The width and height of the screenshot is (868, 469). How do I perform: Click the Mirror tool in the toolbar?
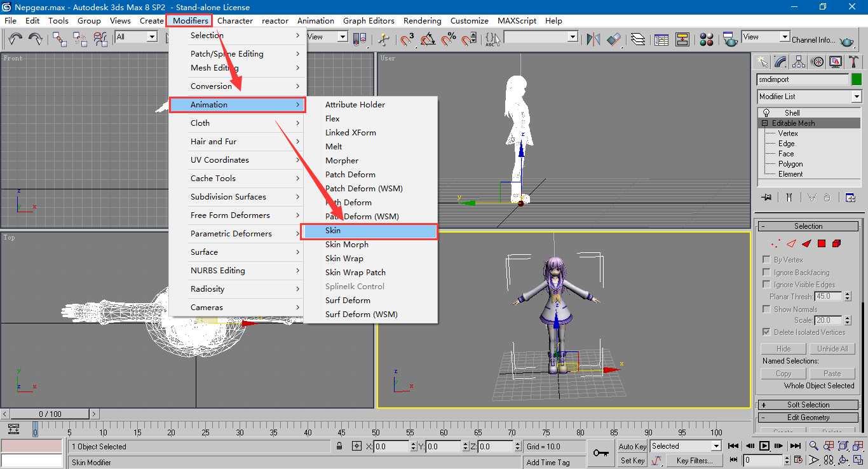tap(593, 39)
